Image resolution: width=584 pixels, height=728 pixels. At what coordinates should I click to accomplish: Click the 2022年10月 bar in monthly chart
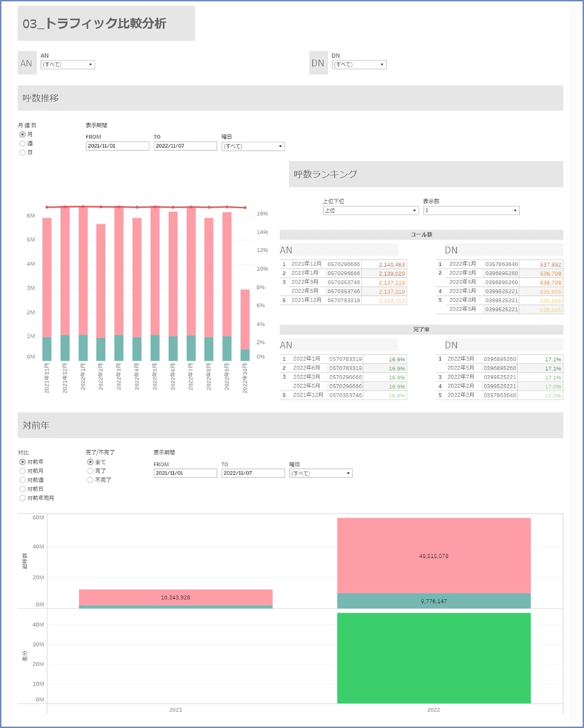tap(245, 325)
